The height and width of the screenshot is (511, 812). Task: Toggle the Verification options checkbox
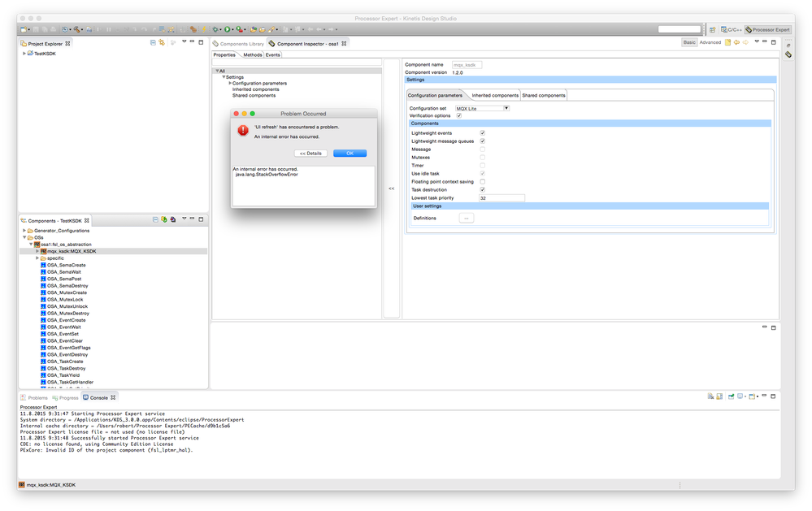pyautogui.click(x=458, y=115)
